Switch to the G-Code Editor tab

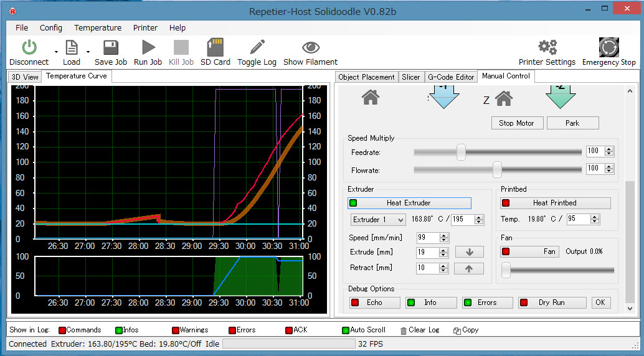451,77
